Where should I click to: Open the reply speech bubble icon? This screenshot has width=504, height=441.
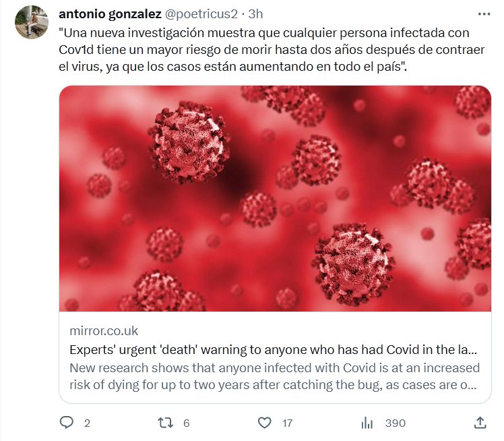point(67,423)
